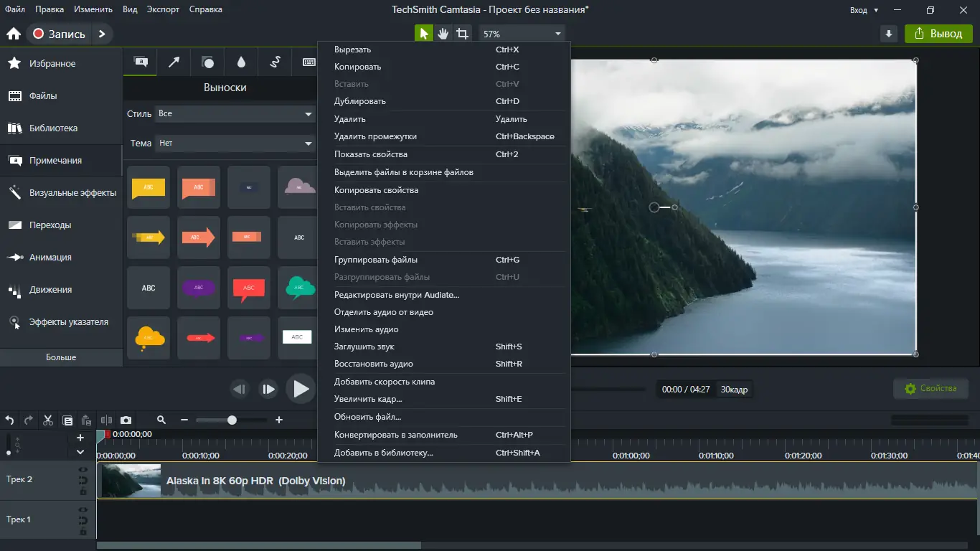This screenshot has height=551, width=980.
Task: Open the Sketch Motion annotations tab
Action: 274,62
